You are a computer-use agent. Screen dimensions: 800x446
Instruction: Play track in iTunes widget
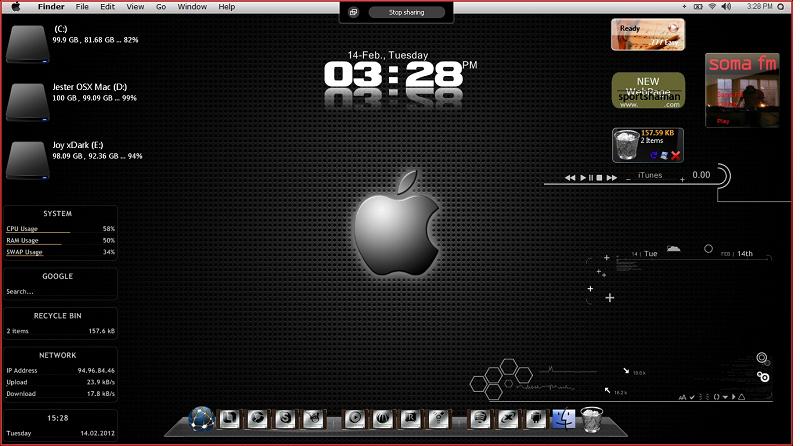[x=583, y=178]
